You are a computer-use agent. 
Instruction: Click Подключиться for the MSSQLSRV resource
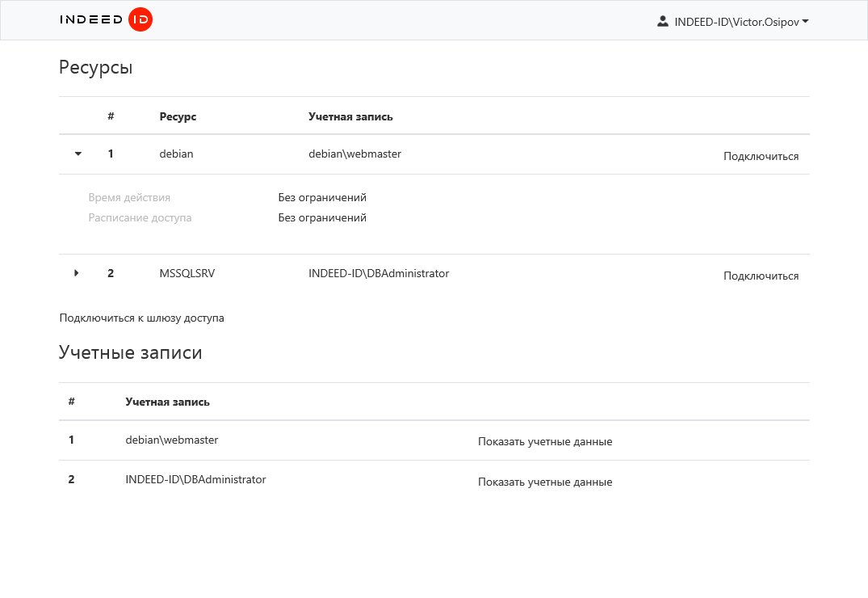[x=761, y=276]
